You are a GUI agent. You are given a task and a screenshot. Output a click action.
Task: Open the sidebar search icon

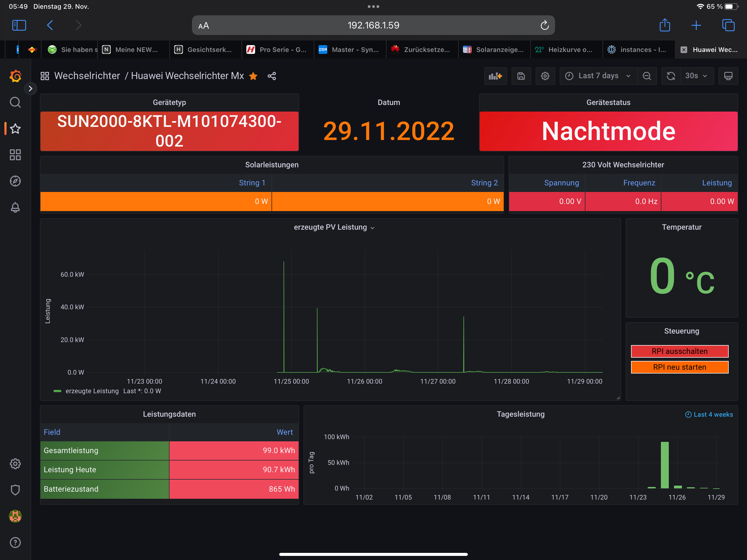coord(15,102)
